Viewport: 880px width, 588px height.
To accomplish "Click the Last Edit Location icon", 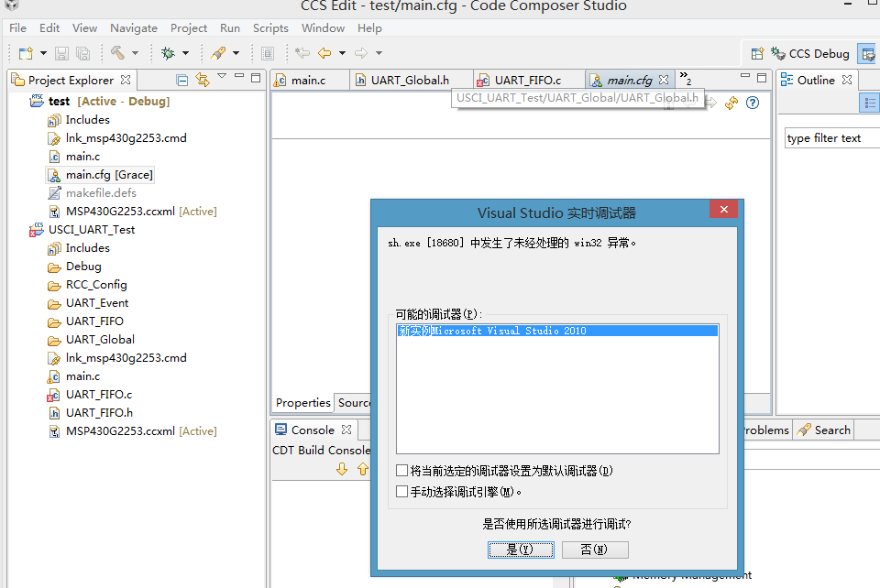I will click(x=302, y=53).
